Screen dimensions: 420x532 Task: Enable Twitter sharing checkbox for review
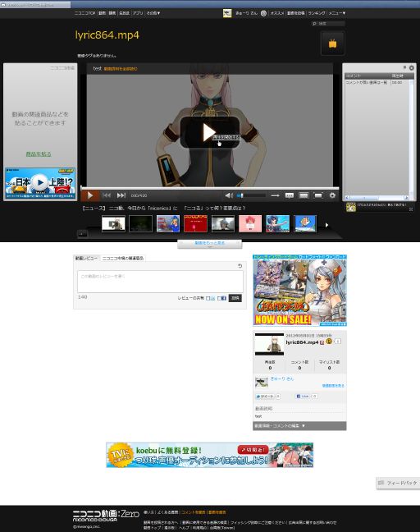tap(208, 298)
